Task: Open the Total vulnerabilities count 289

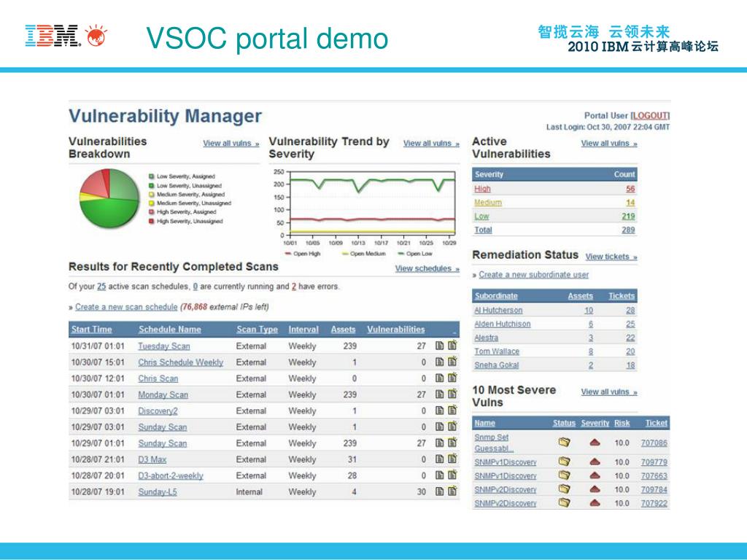Action: [x=628, y=230]
